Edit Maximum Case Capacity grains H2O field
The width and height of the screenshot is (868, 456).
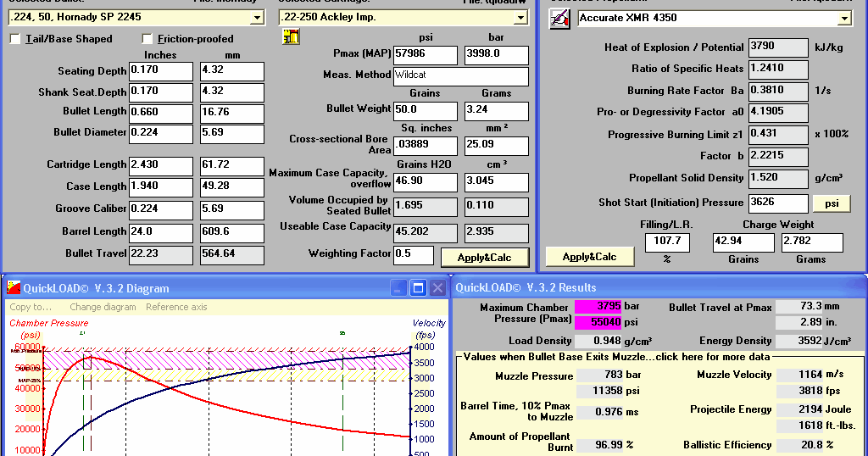click(x=426, y=182)
